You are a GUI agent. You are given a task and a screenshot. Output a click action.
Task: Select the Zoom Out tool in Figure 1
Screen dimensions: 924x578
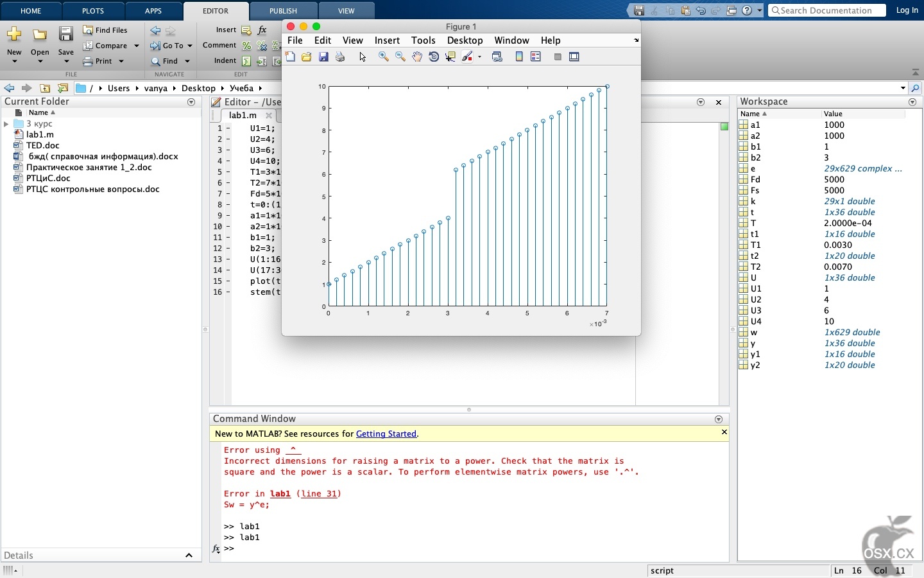coord(400,57)
